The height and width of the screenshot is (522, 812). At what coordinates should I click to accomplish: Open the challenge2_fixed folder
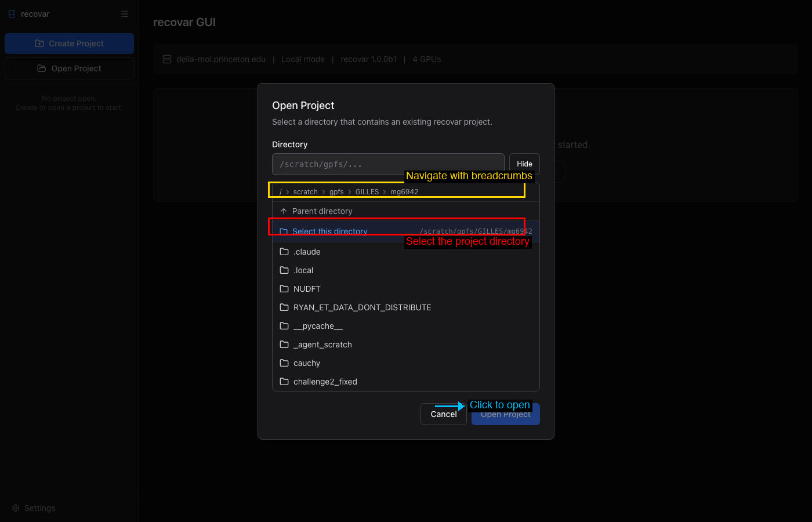406,382
